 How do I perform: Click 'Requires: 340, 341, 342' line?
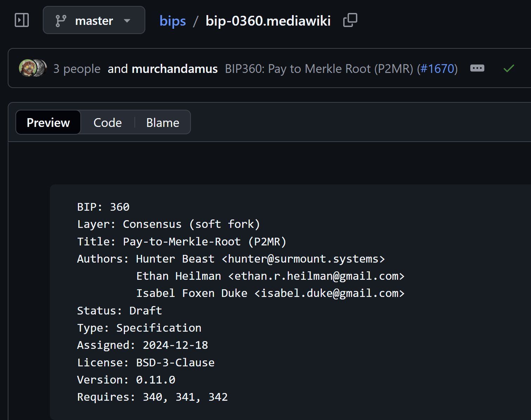point(152,397)
